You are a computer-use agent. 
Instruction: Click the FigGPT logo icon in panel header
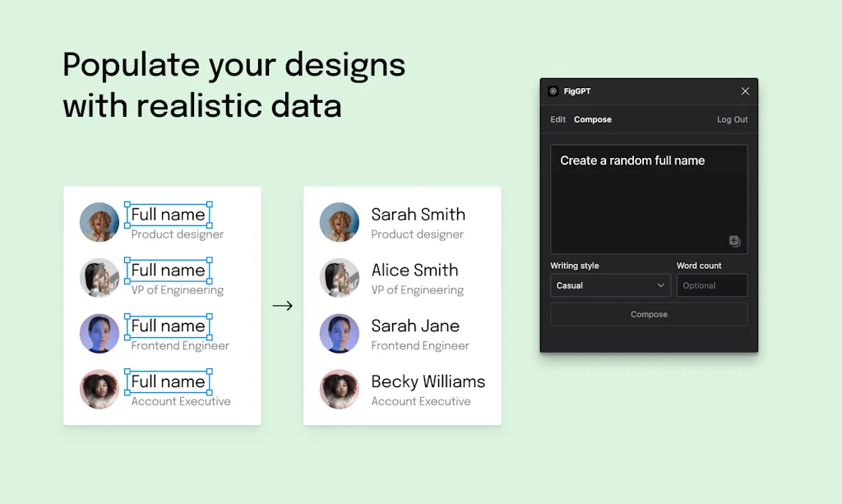coord(552,90)
